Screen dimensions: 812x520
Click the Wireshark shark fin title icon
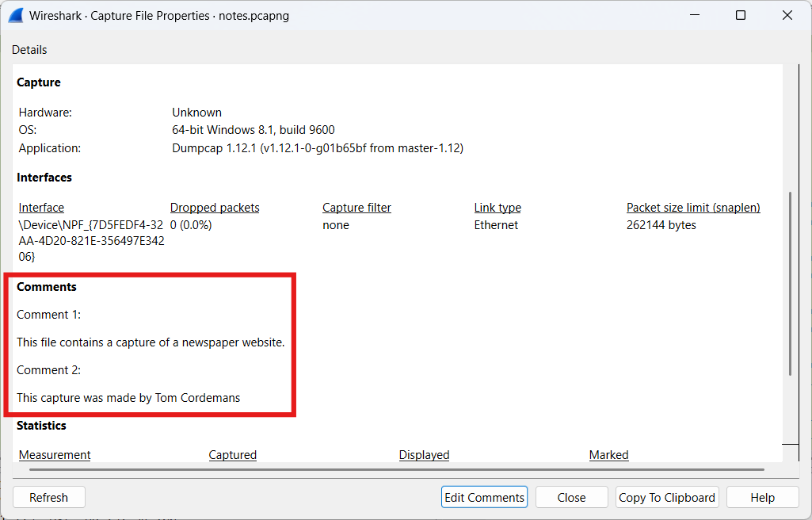pos(15,15)
